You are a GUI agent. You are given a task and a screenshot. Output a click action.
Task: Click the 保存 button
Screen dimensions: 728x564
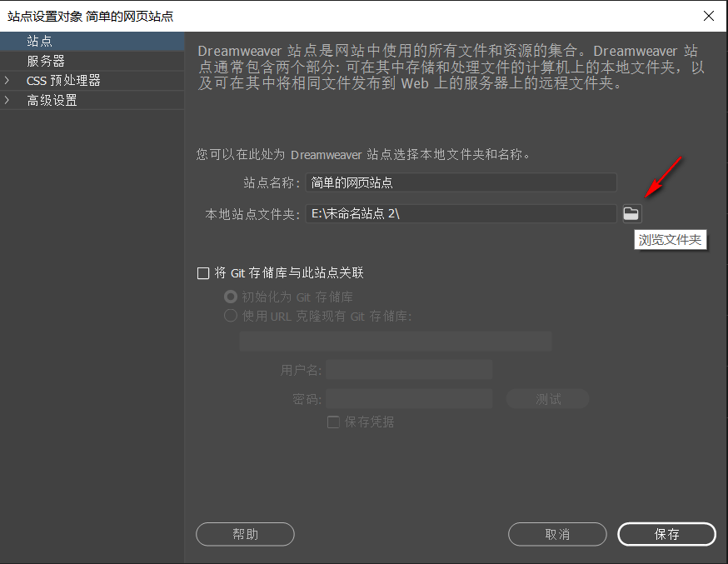coord(666,534)
